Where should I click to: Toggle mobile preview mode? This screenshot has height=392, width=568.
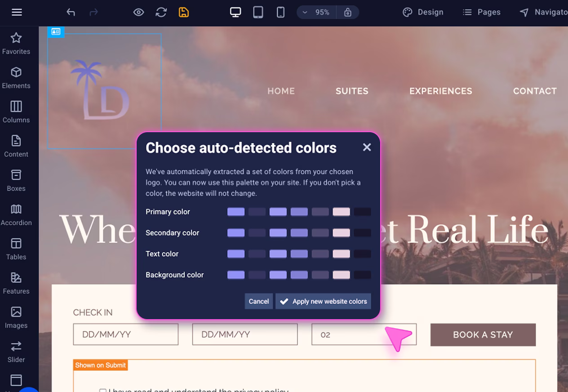click(x=280, y=12)
